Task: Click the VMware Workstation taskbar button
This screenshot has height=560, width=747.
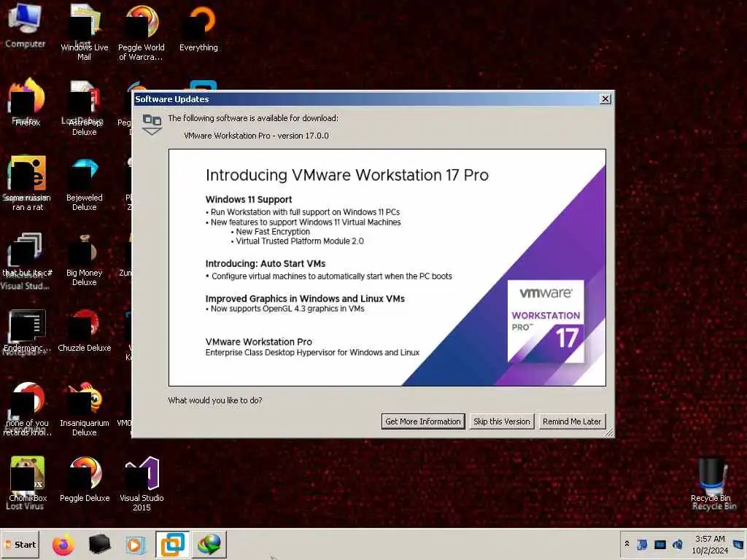Action: click(172, 544)
